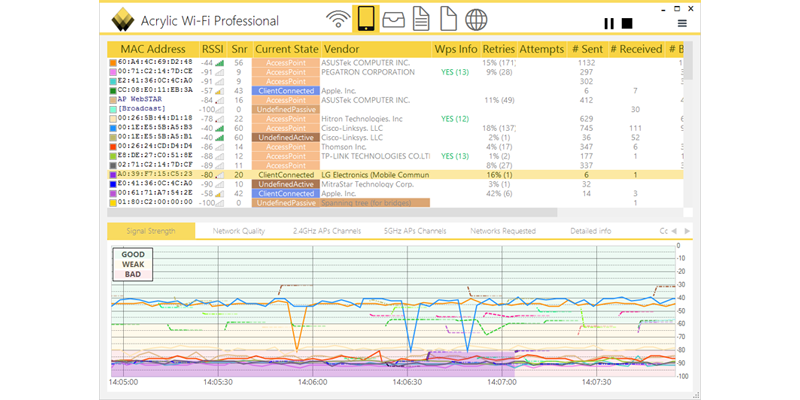Click the Acrylic Wi-Fi logo icon
This screenshot has width=800, height=400.
[124, 20]
